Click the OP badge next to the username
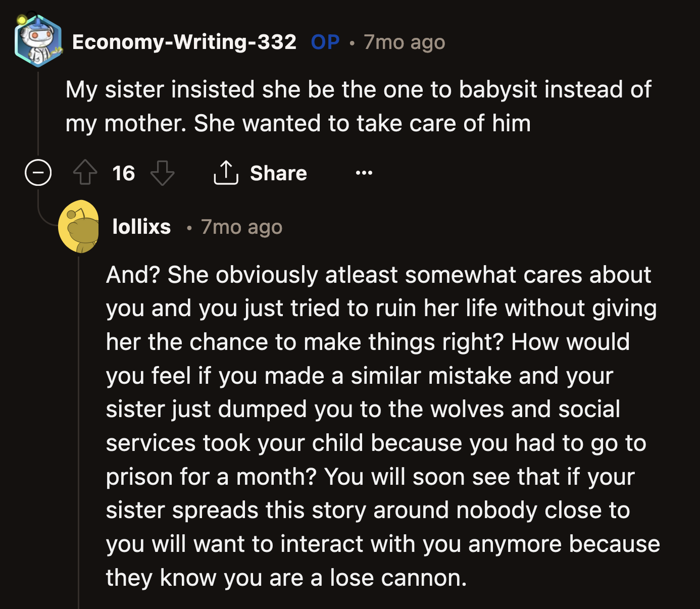 point(325,42)
